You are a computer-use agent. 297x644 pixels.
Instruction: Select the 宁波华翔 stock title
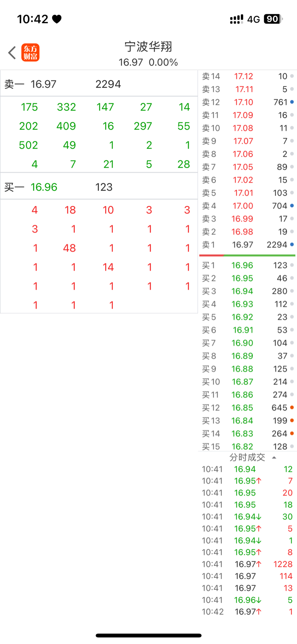[148, 46]
